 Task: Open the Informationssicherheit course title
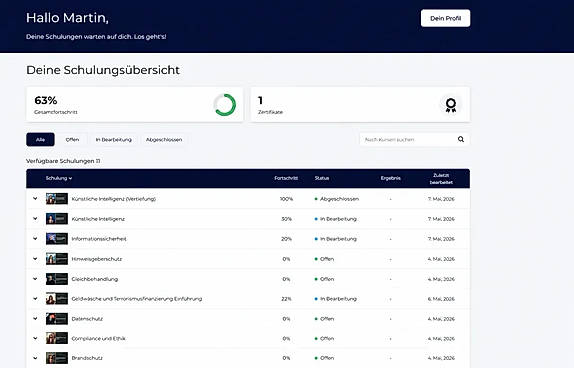tap(99, 239)
